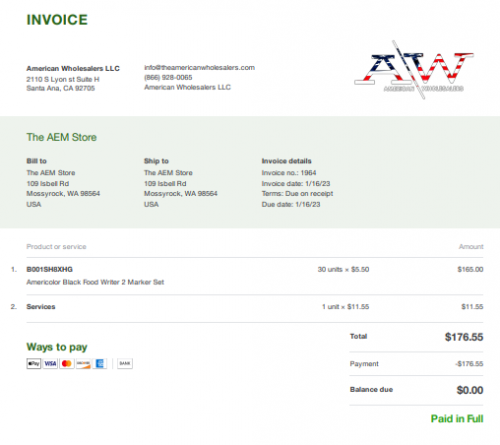Click the Product or service column header
This screenshot has width=500, height=445.
click(x=56, y=246)
